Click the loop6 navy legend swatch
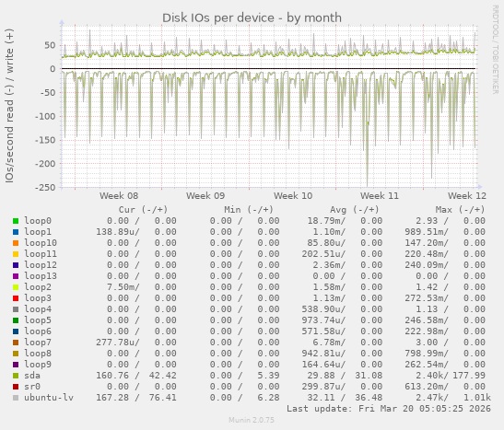This screenshot has height=430, width=504. pyautogui.click(x=16, y=331)
